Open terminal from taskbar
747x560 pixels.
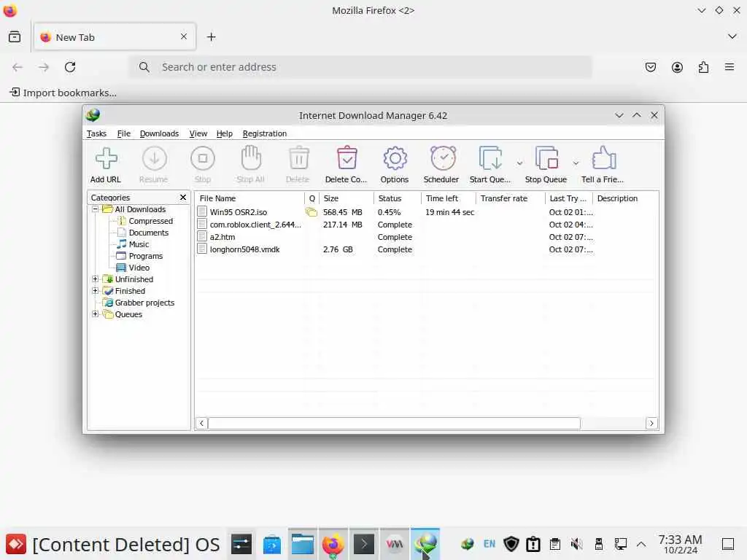(x=364, y=544)
